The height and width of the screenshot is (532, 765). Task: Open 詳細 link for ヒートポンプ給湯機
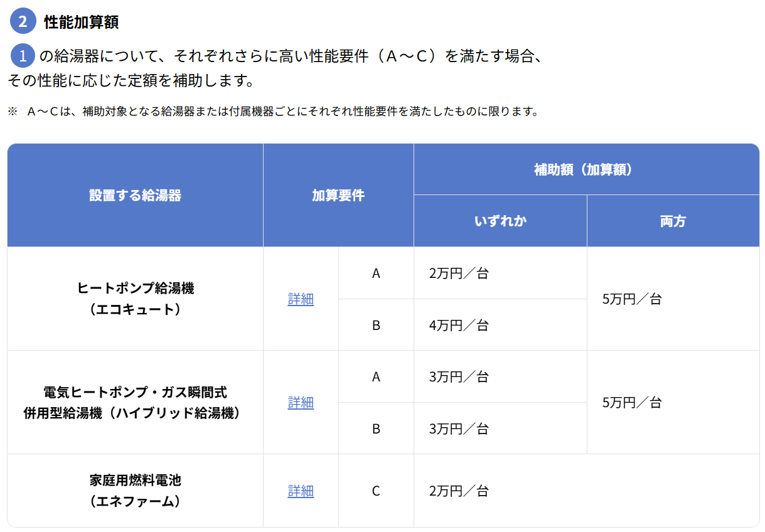[x=301, y=299]
